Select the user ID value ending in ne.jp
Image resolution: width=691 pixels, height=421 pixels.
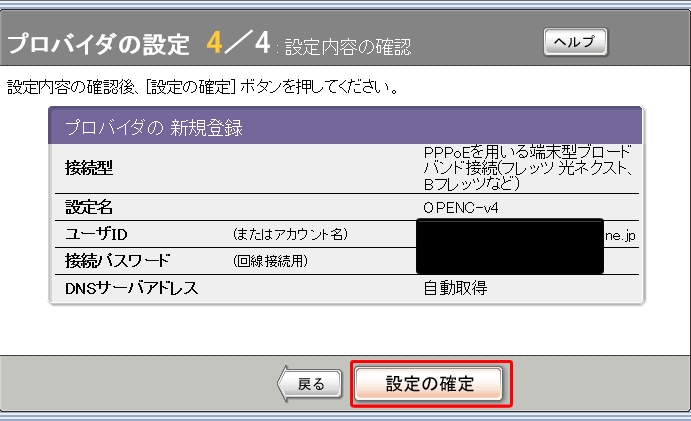[620, 234]
